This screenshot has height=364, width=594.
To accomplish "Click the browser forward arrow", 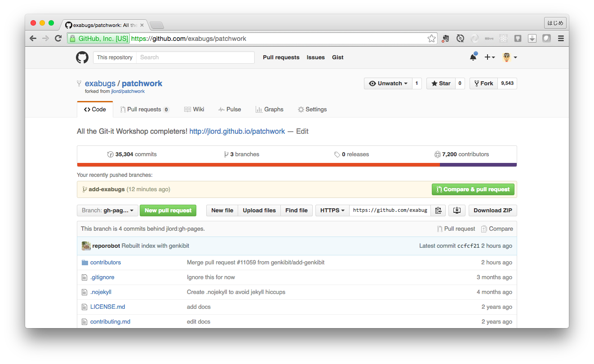I will 45,39.
